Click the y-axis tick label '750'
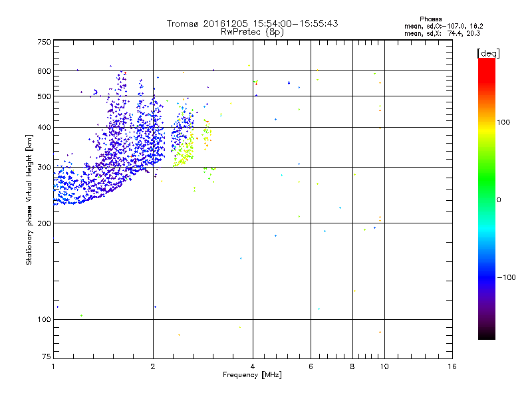532x399 pixels. pyautogui.click(x=44, y=42)
